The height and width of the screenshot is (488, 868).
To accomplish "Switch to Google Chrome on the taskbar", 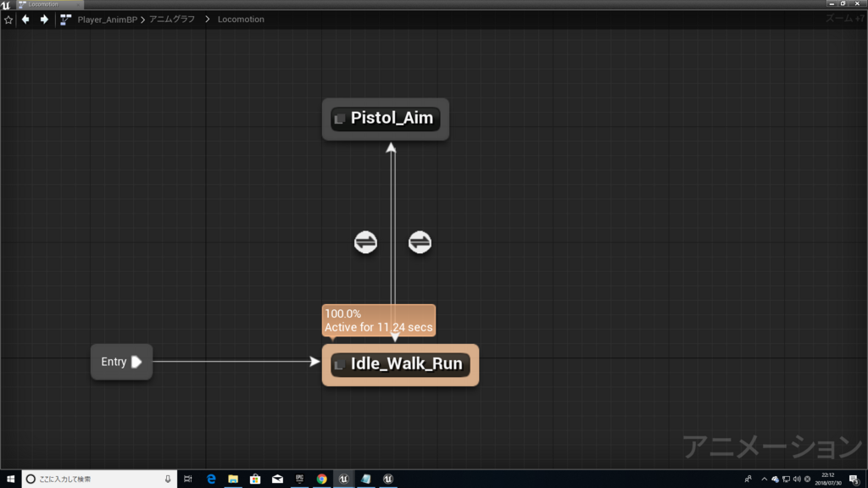I will pos(321,480).
